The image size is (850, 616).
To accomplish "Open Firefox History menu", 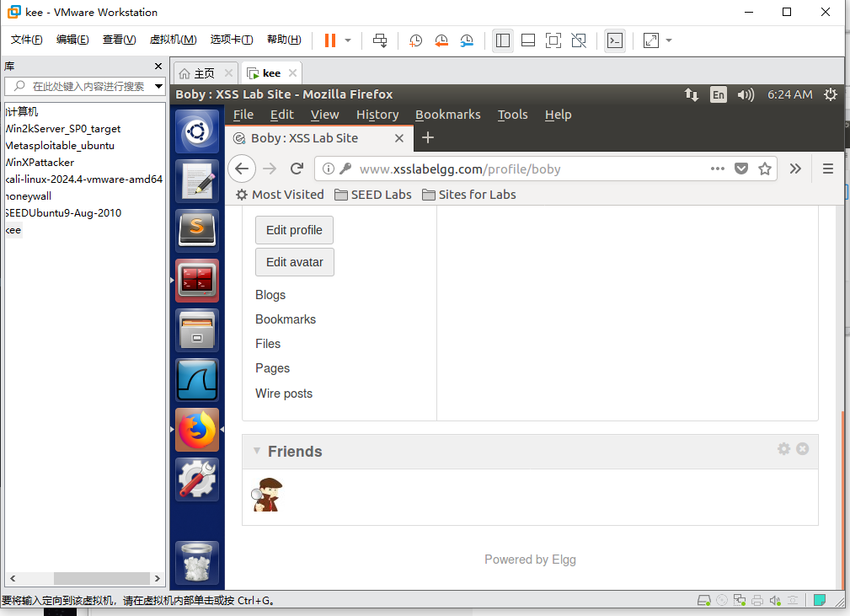I will 377,115.
